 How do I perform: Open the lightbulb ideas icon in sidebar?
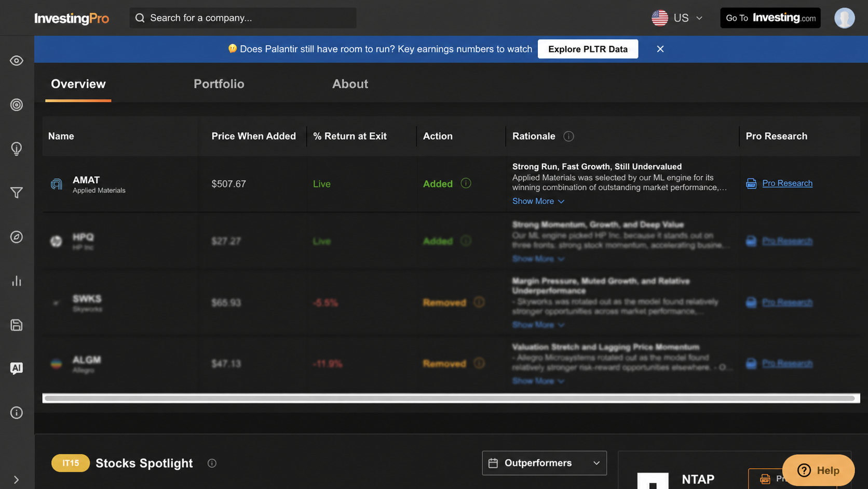point(17,149)
